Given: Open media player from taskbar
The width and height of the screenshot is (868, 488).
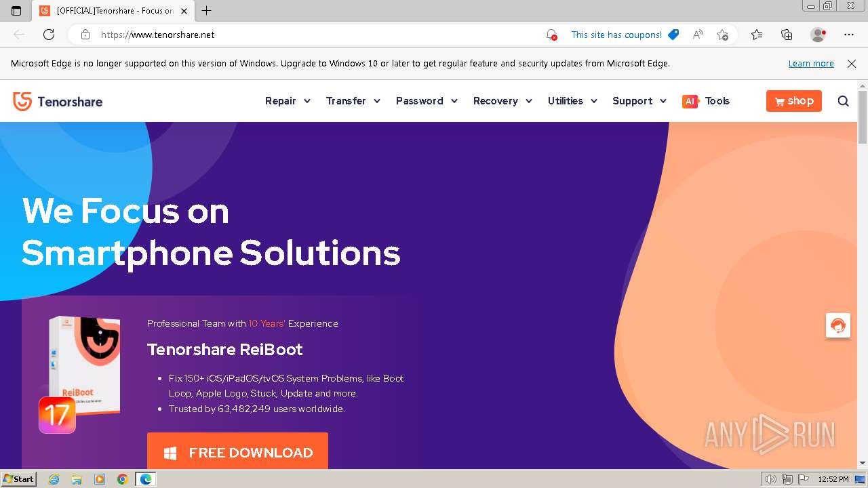Looking at the screenshot, I should pyautogui.click(x=100, y=479).
